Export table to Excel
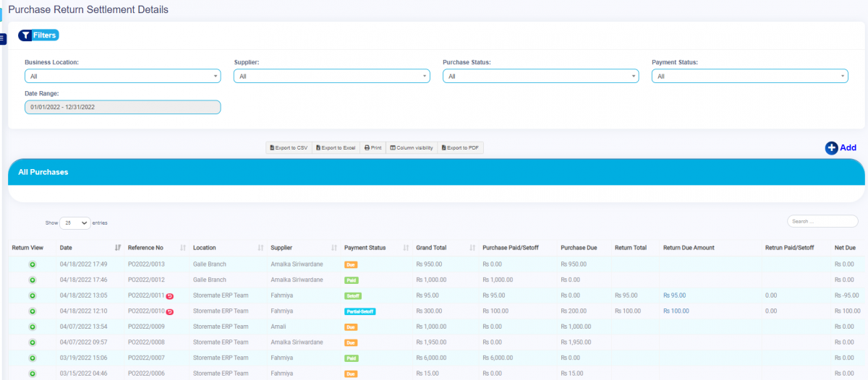Image resolution: width=868 pixels, height=380 pixels. 336,147
